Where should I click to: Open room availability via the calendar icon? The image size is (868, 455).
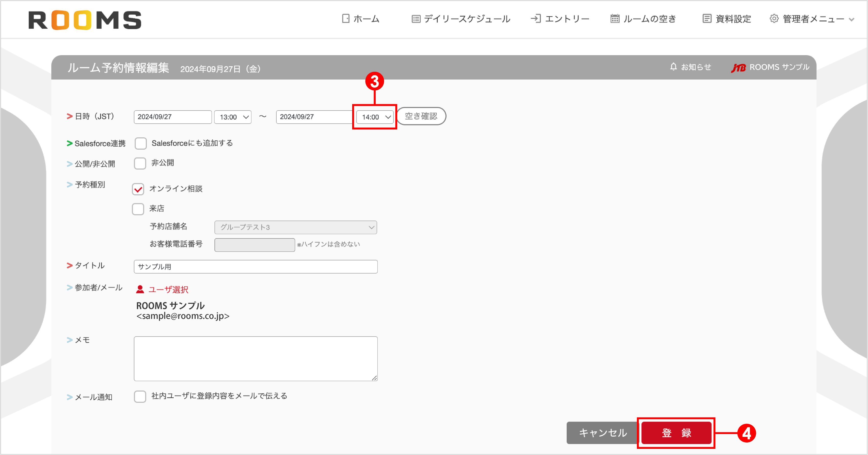(615, 19)
